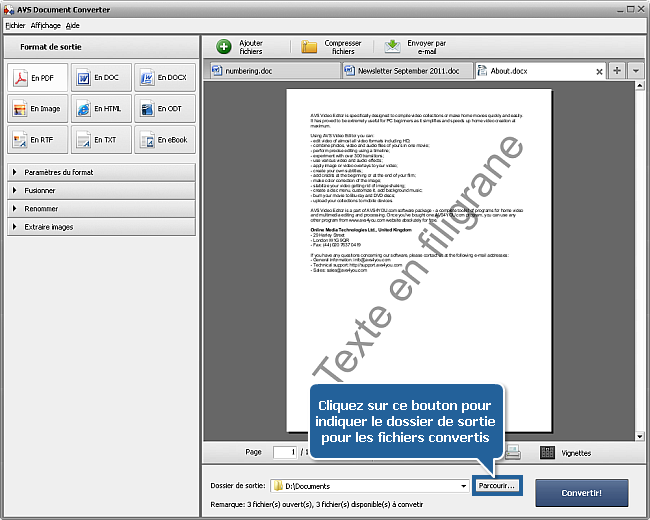650x520 pixels.
Task: Click the preview scrollbar down arrow
Action: (x=640, y=436)
